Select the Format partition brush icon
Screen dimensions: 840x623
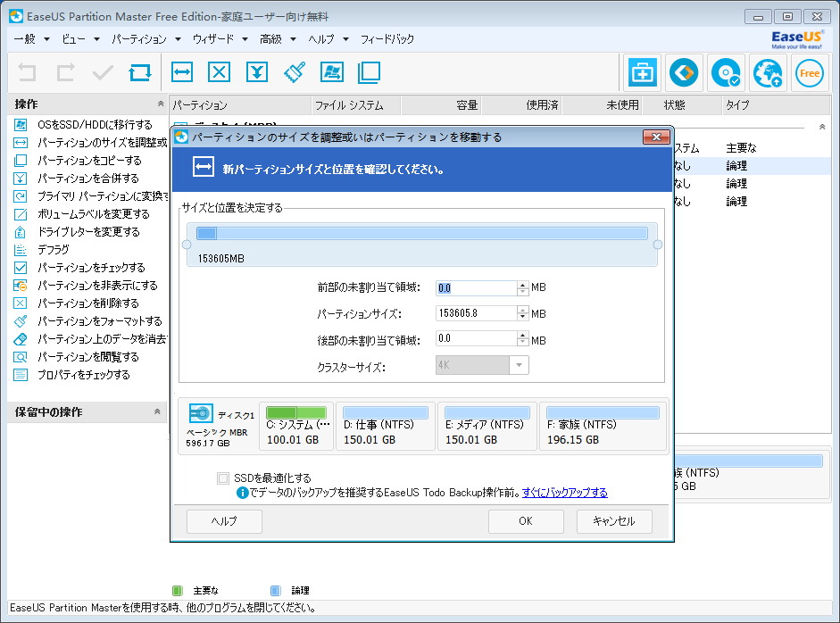coord(295,72)
